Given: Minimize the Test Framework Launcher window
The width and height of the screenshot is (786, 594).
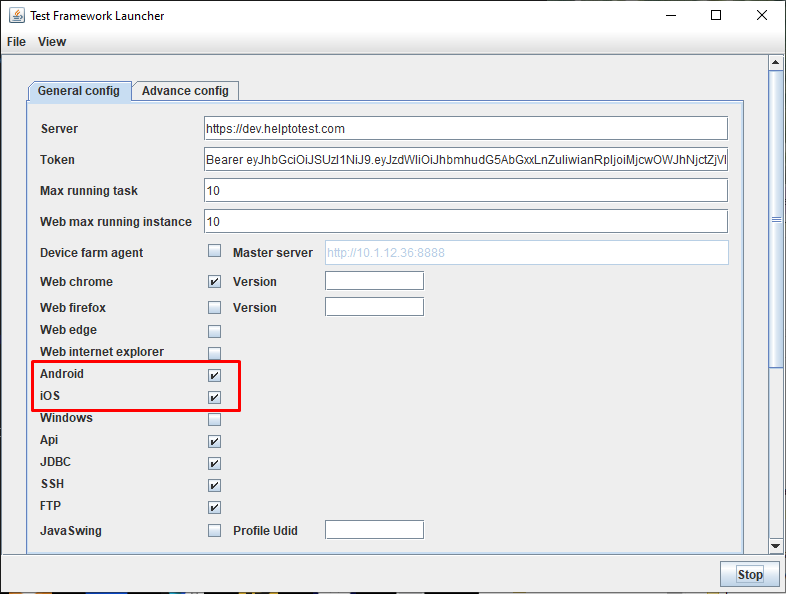Looking at the screenshot, I should [671, 16].
